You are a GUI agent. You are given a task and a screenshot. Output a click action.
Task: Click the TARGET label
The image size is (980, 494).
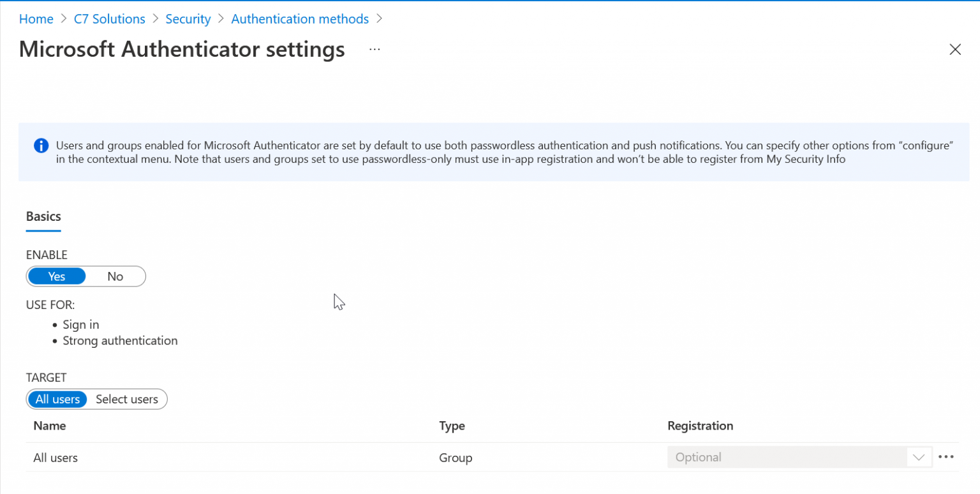[46, 378]
